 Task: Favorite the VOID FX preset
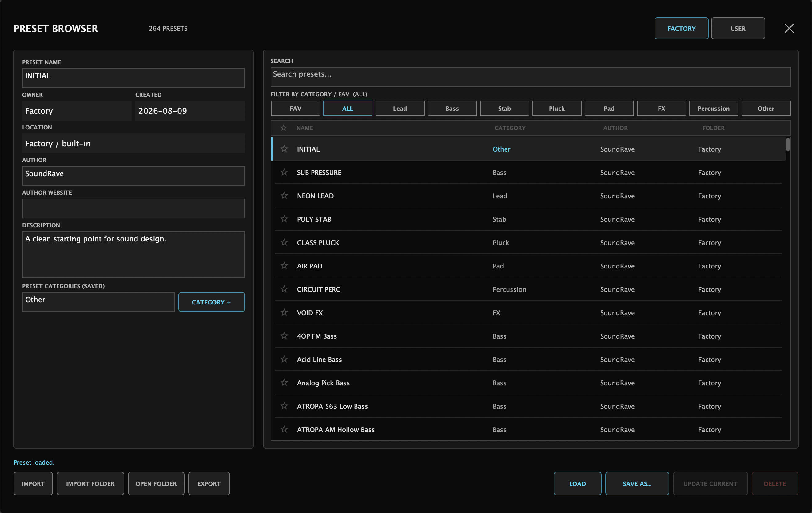[x=284, y=312]
